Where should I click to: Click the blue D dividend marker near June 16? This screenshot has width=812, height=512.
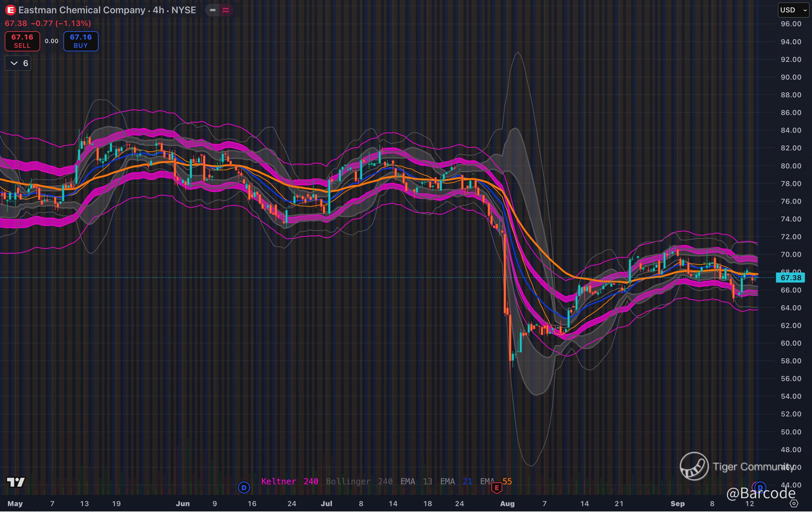[x=244, y=488]
